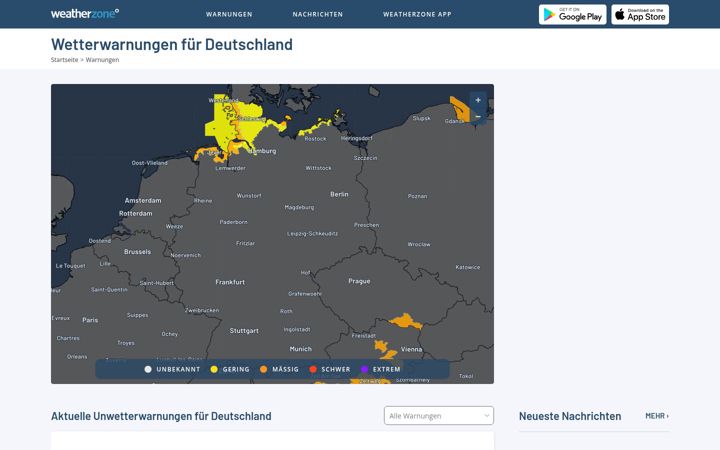The width and height of the screenshot is (720, 450).
Task: Click the weatherzone logo
Action: [85, 14]
